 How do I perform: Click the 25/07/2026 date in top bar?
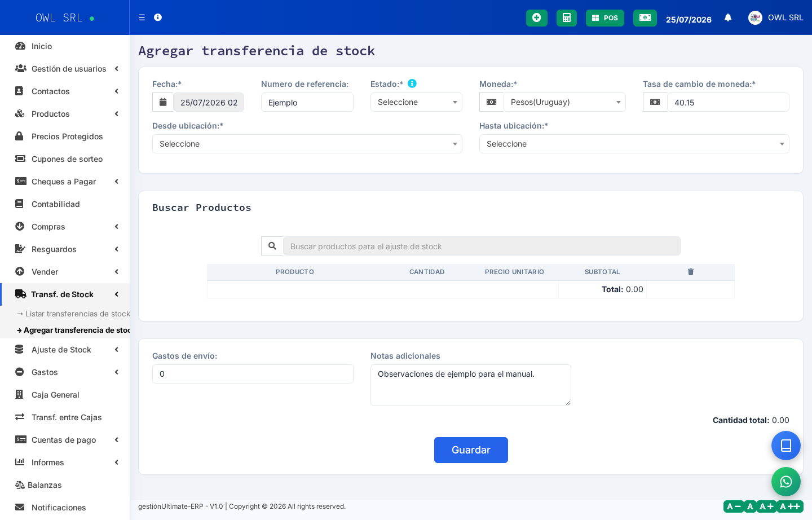click(689, 19)
